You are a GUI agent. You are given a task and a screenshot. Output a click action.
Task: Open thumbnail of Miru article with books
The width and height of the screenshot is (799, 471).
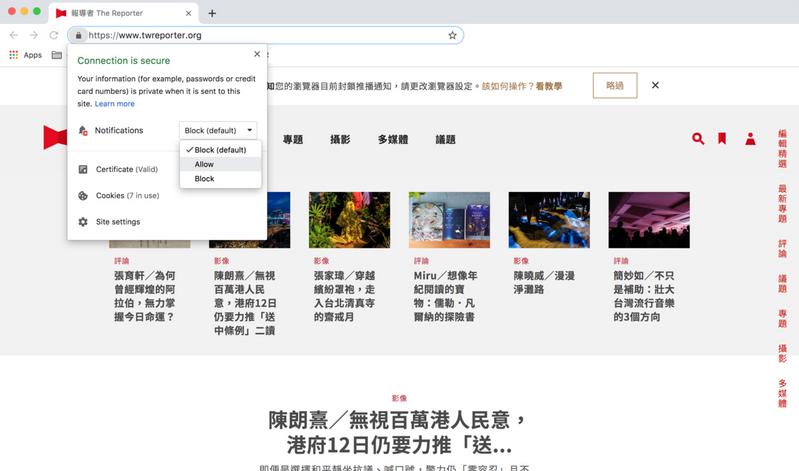click(x=449, y=220)
